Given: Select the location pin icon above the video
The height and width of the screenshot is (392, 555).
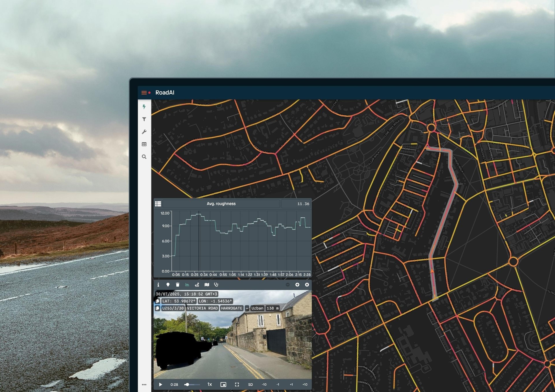Looking at the screenshot, I should point(168,285).
